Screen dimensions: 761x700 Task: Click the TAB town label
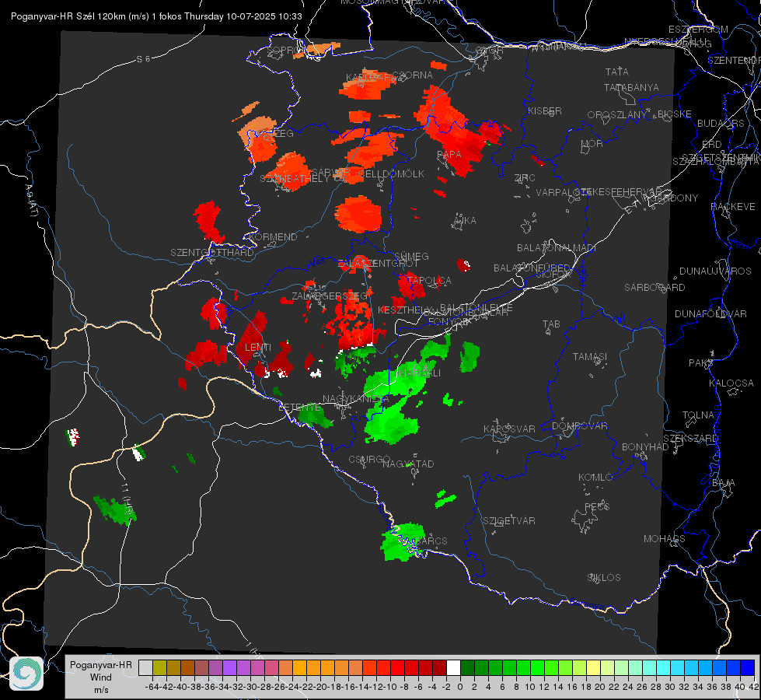point(551,324)
